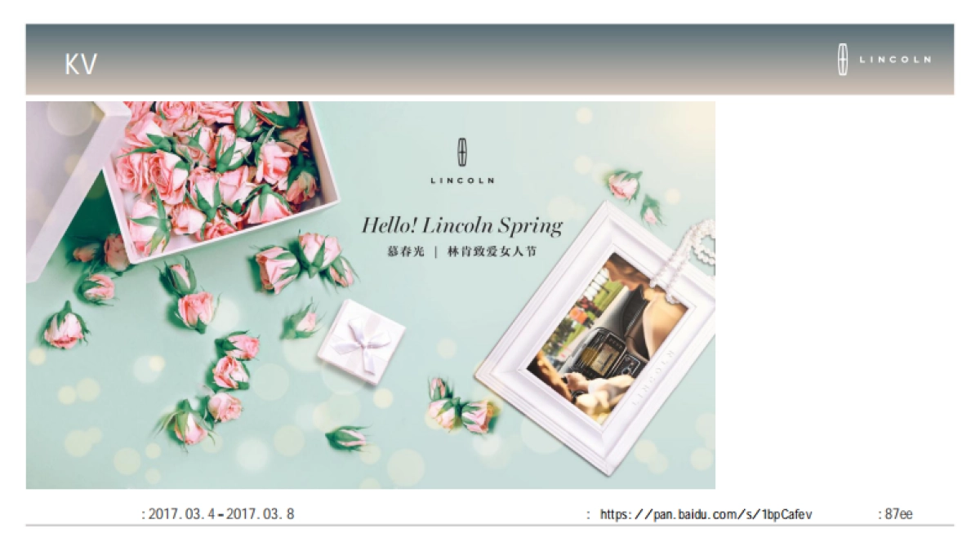Click the LINCOLN wordmark in the header
The width and height of the screenshot is (980, 551).
pyautogui.click(x=895, y=60)
